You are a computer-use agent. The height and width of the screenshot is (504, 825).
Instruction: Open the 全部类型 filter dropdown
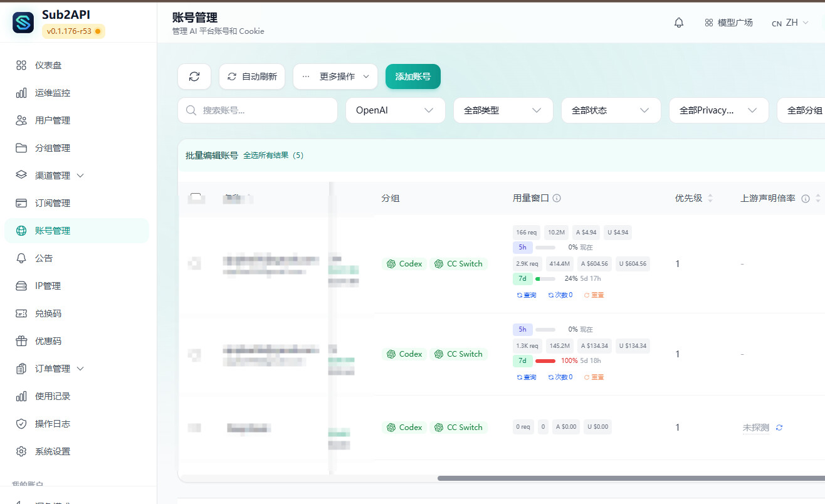tap(503, 110)
